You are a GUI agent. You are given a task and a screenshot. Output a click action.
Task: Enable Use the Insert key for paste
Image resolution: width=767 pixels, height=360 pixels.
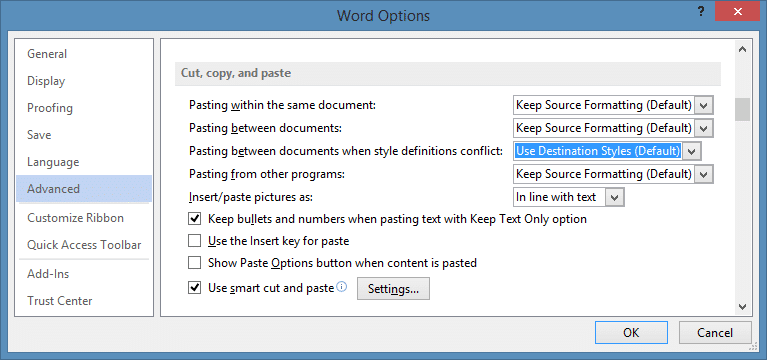pyautogui.click(x=195, y=241)
